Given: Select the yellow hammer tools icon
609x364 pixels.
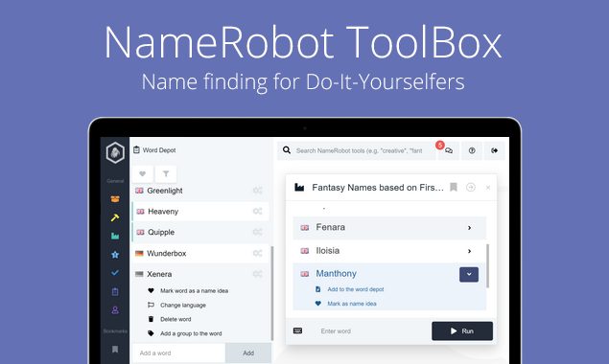Looking at the screenshot, I should (x=115, y=217).
